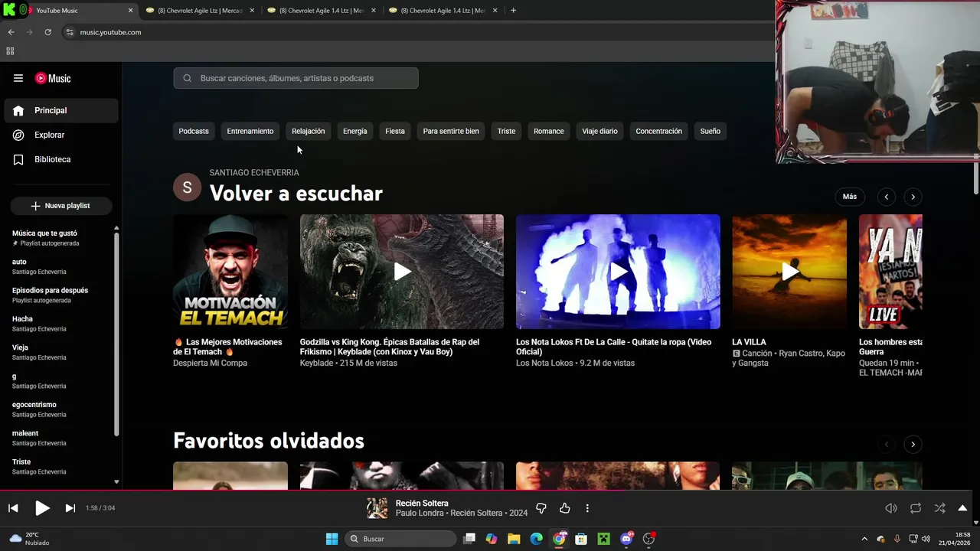Previous arrow in Volver a escuchar

(x=886, y=197)
